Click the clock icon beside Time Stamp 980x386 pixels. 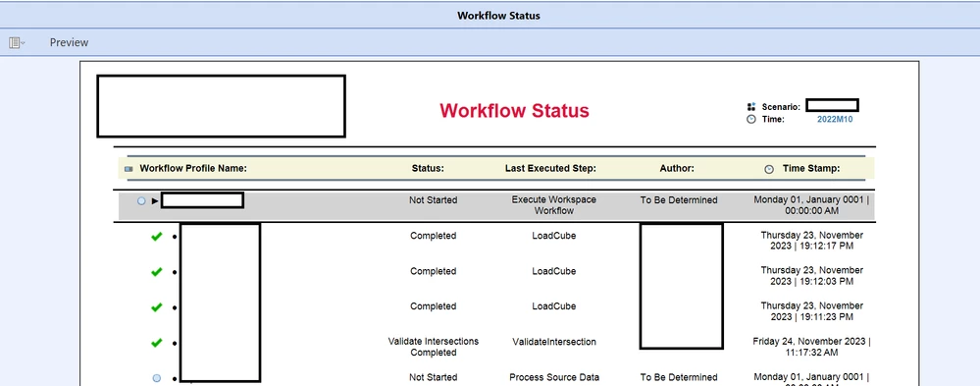click(x=769, y=169)
